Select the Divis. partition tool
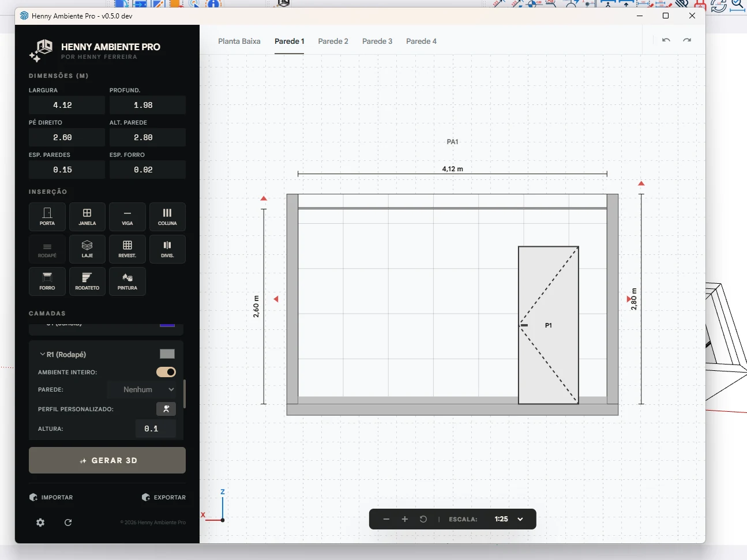The height and width of the screenshot is (560, 747). click(x=167, y=249)
